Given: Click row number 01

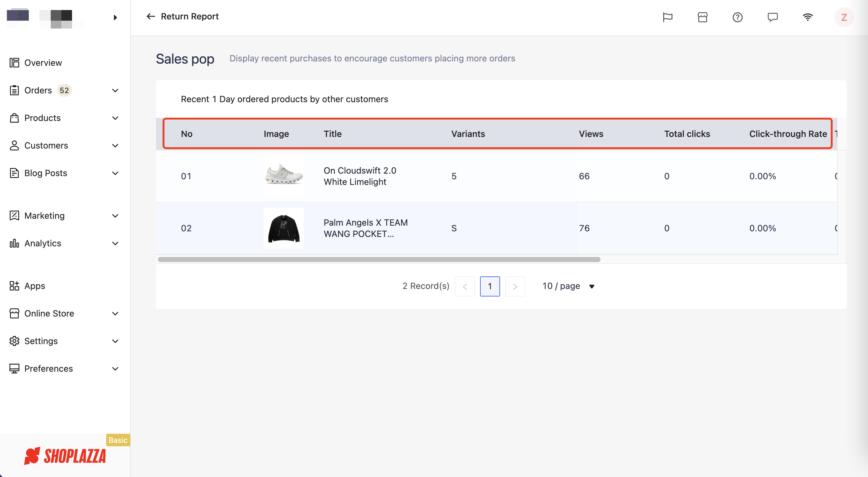Looking at the screenshot, I should coord(186,176).
